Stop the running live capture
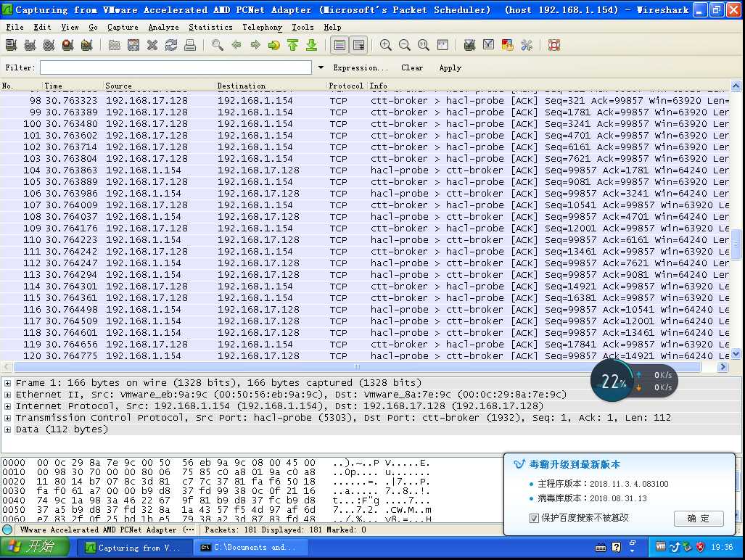This screenshot has width=745, height=560. (68, 45)
